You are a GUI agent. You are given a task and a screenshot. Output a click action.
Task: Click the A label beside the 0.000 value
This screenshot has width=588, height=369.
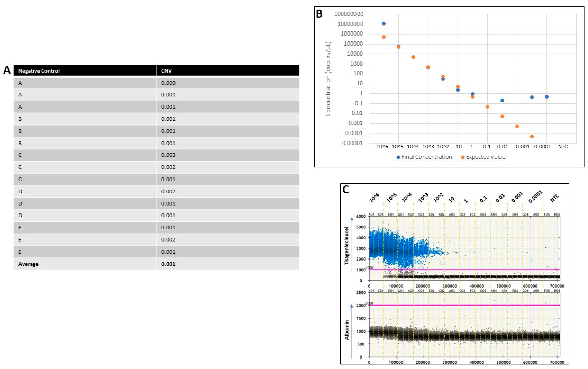[x=20, y=83]
